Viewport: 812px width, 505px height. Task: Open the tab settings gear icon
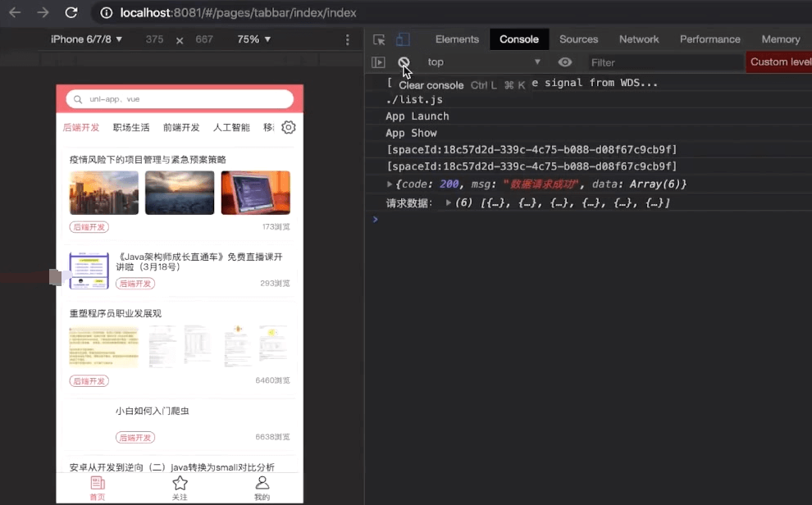tap(289, 127)
